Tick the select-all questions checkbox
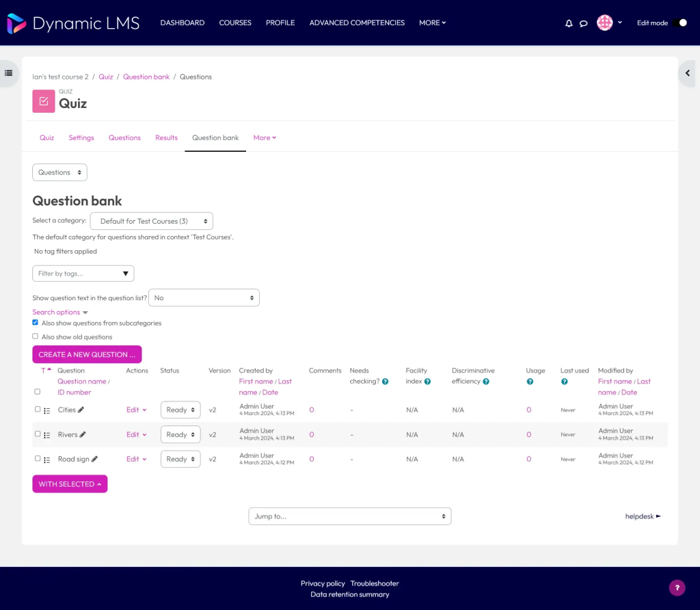Screen dimensions: 700x610 [38, 392]
